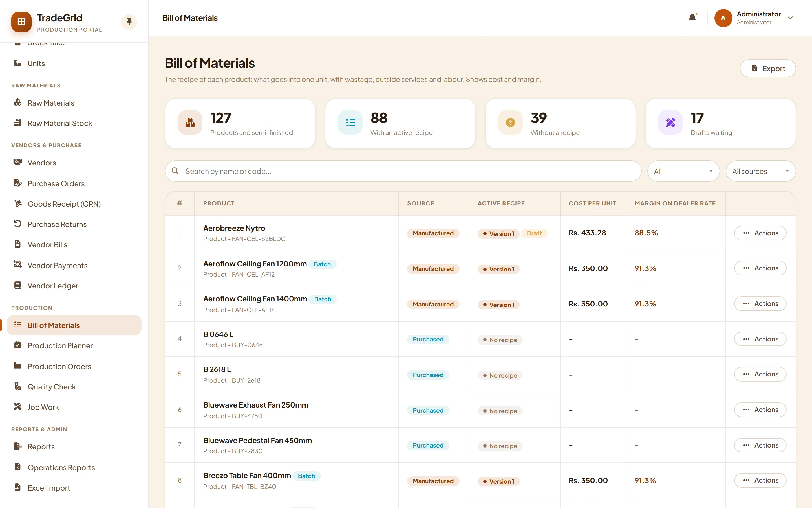Open the Reports menu item
Viewport: 812px width, 508px height.
point(74,446)
